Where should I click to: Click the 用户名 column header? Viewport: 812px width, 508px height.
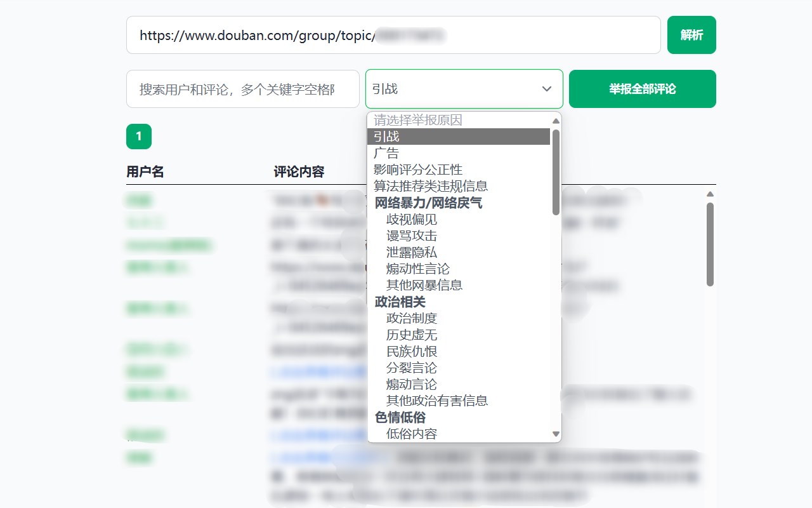(145, 171)
